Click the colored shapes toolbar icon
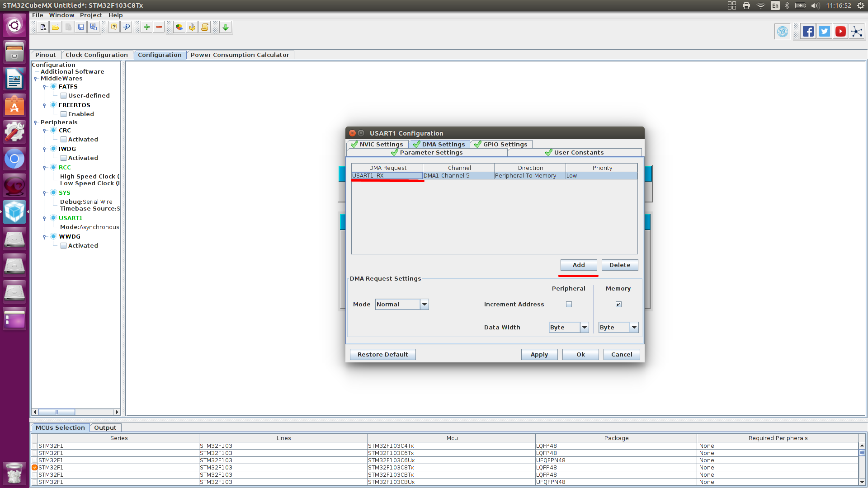This screenshot has height=488, width=868. coord(179,27)
